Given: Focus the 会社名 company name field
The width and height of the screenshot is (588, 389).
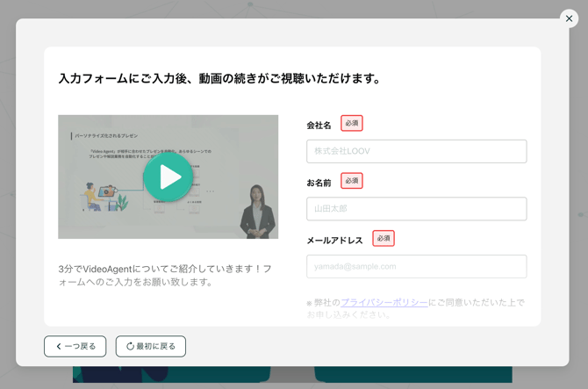Looking at the screenshot, I should [416, 151].
